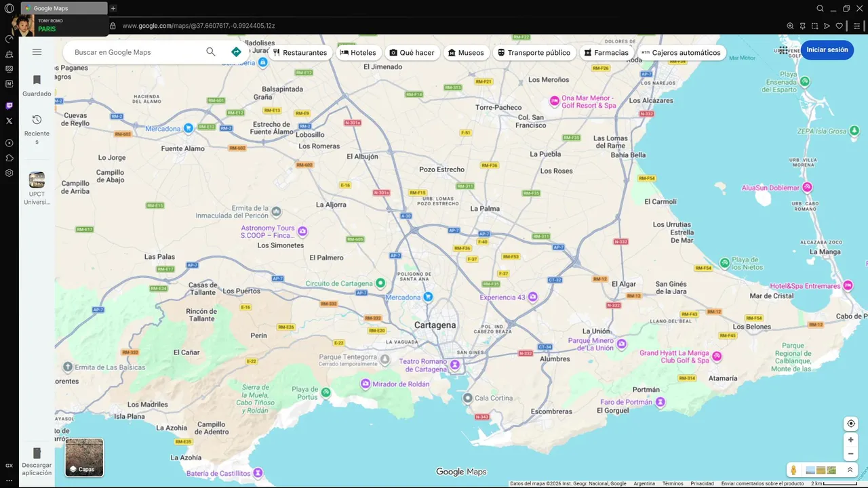The height and width of the screenshot is (488, 868).
Task: Click the Playa de Portús beach marker
Action: [x=326, y=392]
